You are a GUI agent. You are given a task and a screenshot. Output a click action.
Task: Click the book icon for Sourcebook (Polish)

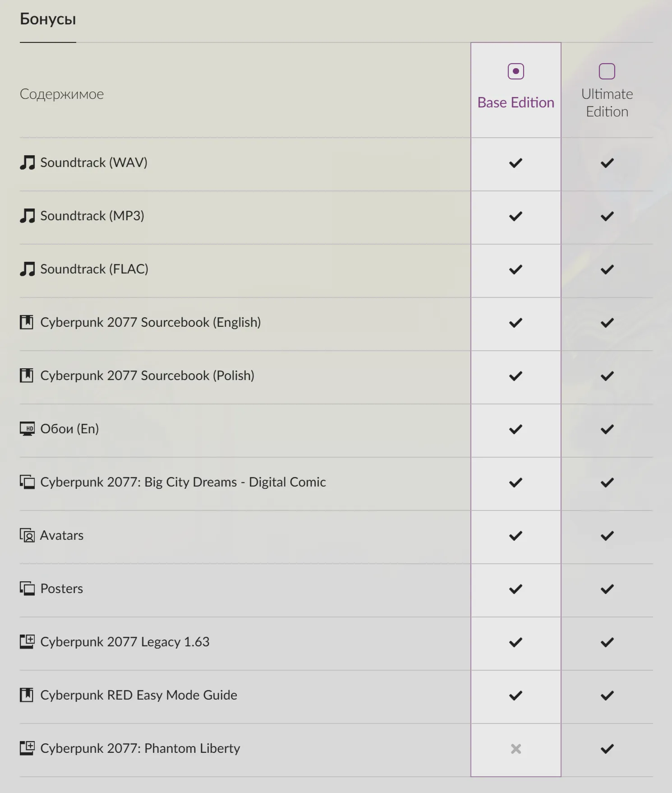tap(27, 376)
